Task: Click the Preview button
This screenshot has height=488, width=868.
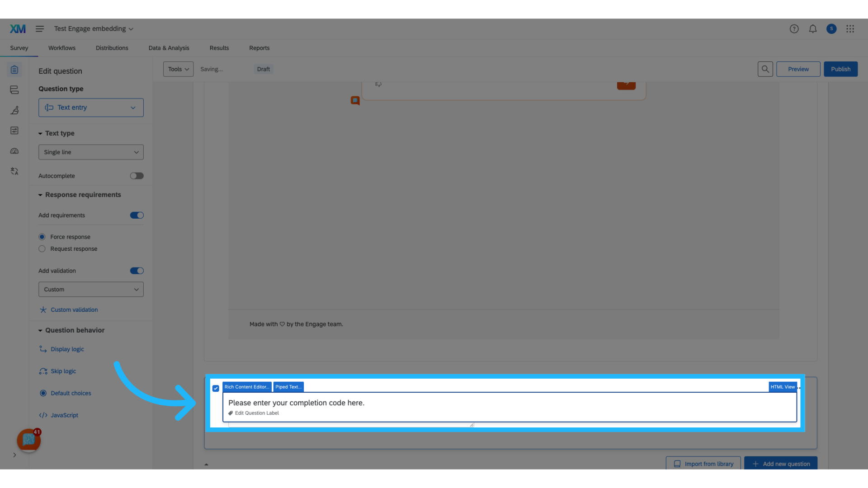Action: click(x=798, y=69)
